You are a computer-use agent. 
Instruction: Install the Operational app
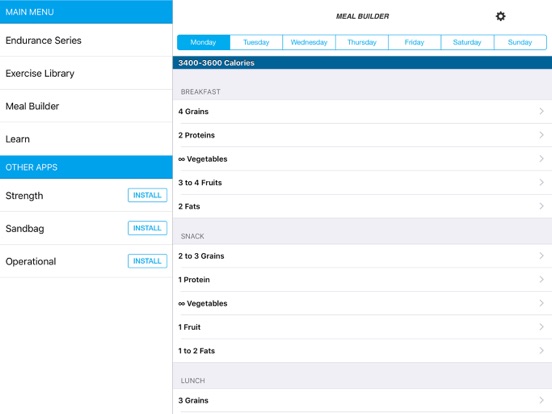147,261
